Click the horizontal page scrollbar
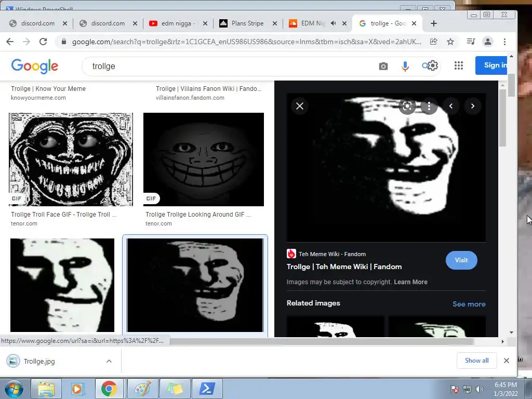 pos(322,341)
